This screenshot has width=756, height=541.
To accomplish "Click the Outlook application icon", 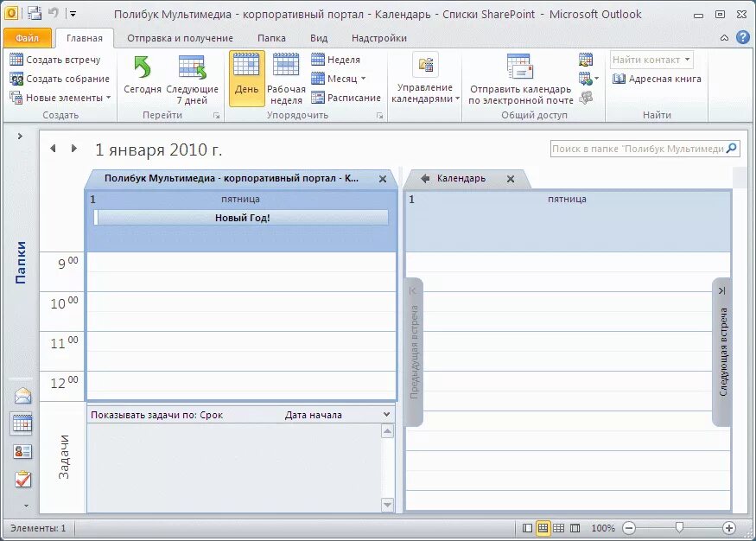I will coord(10,14).
